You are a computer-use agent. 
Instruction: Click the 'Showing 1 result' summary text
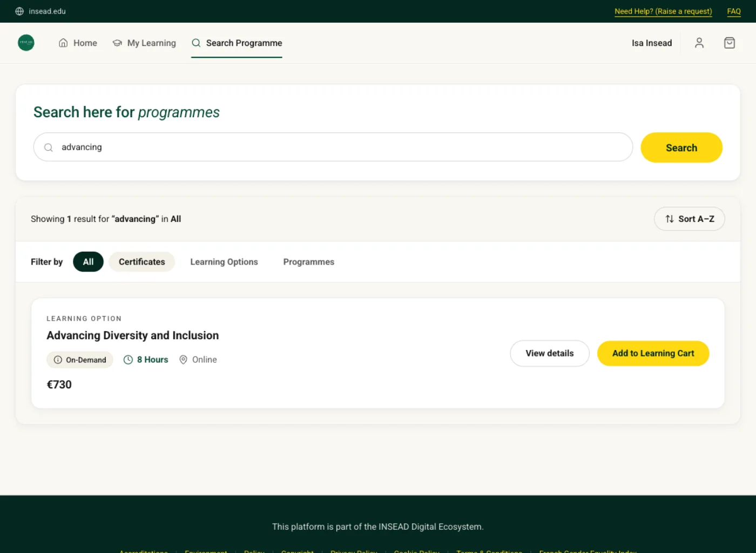[106, 219]
